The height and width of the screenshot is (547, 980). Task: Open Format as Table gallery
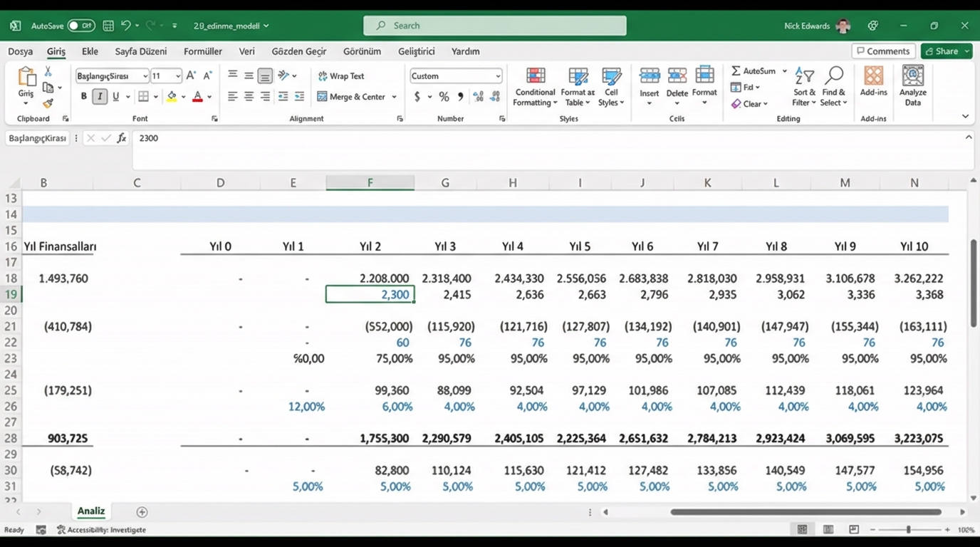[577, 77]
